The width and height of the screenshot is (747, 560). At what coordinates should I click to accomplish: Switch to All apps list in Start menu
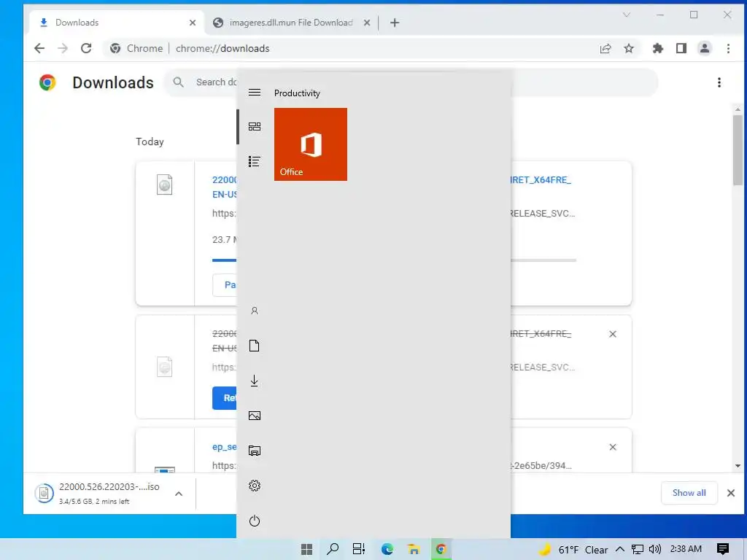(x=255, y=161)
